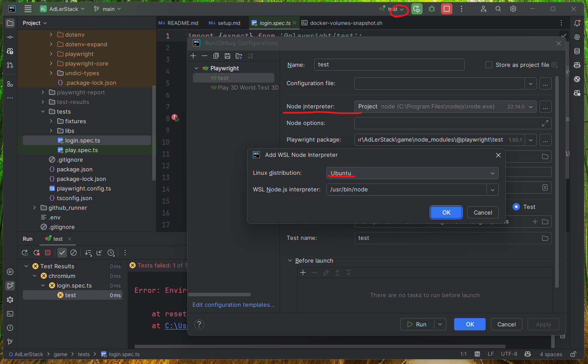588x364 pixels.
Task: Stop the running test with red square
Action: 447,9
